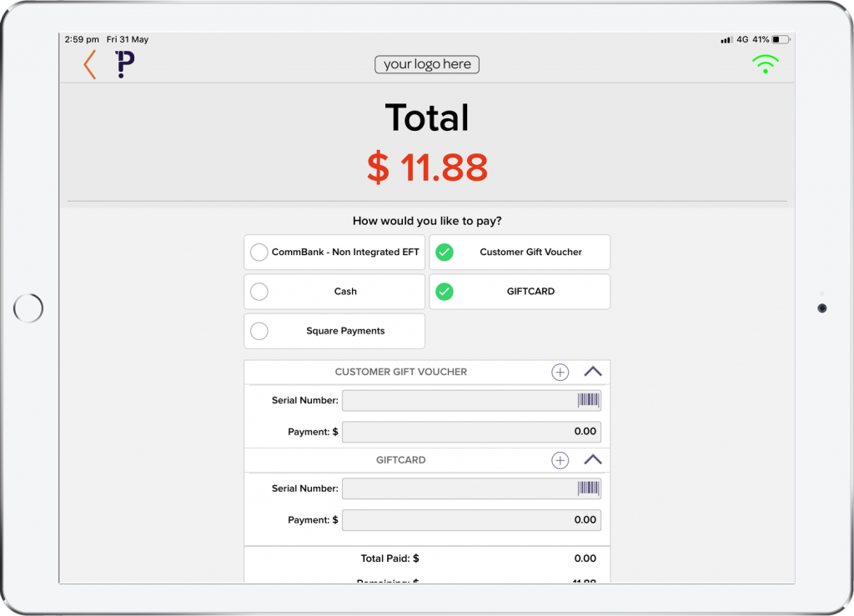Image resolution: width=854 pixels, height=616 pixels.
Task: Tap the cellular signal bars icon
Action: [726, 40]
